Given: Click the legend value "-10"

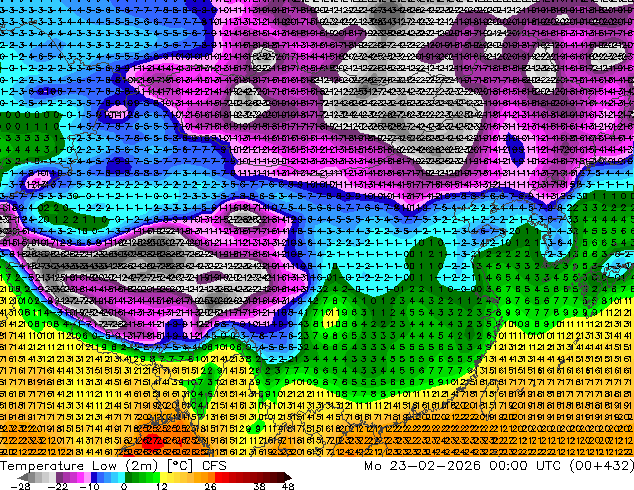Looking at the screenshot, I should tap(89, 486).
